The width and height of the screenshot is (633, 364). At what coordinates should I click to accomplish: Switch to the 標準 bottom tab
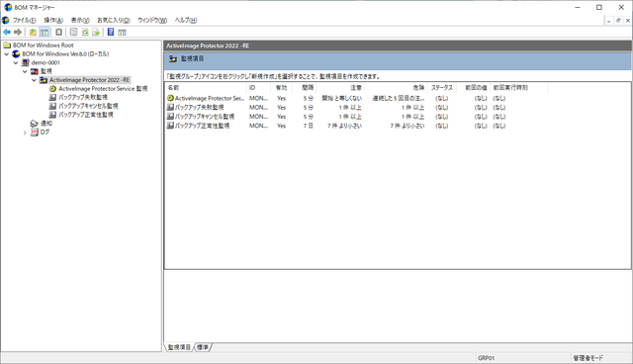tap(203, 347)
